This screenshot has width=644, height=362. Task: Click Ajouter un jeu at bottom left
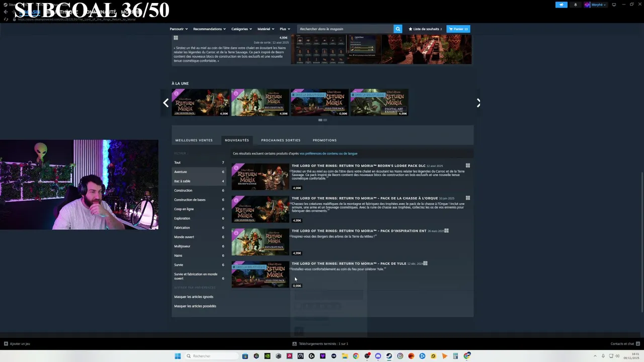17,344
